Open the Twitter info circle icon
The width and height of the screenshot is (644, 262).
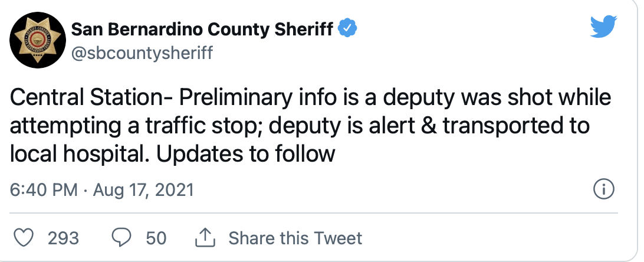point(604,190)
